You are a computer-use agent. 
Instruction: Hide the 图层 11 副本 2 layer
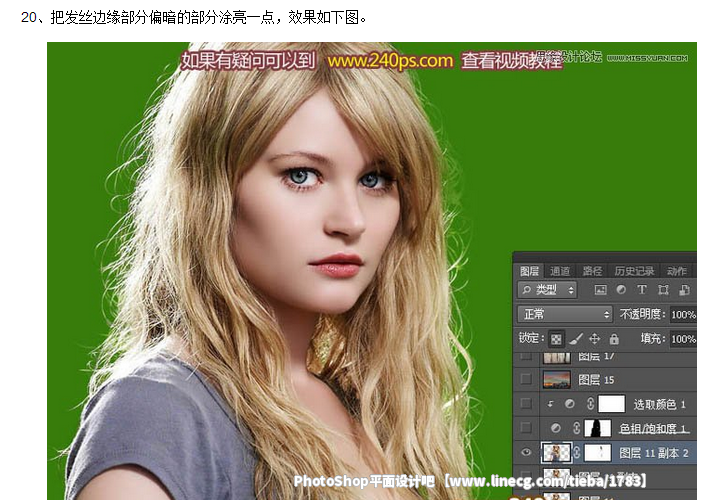point(526,453)
